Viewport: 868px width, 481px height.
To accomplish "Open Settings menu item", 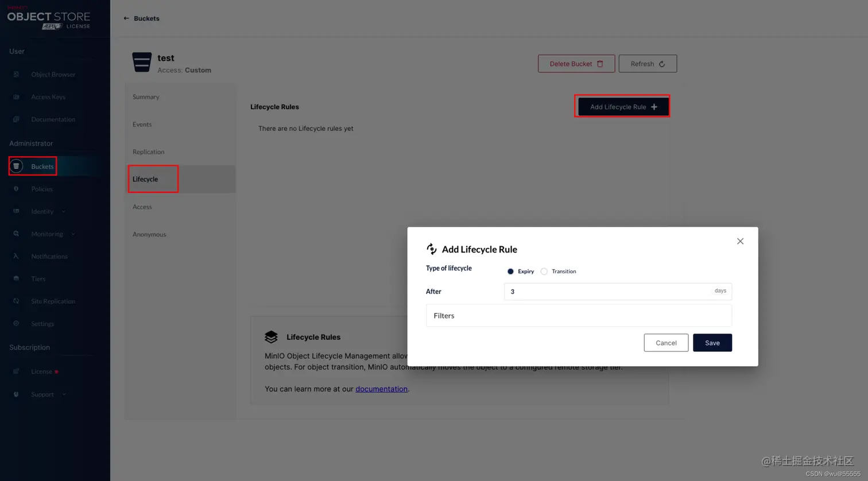I will [x=42, y=323].
